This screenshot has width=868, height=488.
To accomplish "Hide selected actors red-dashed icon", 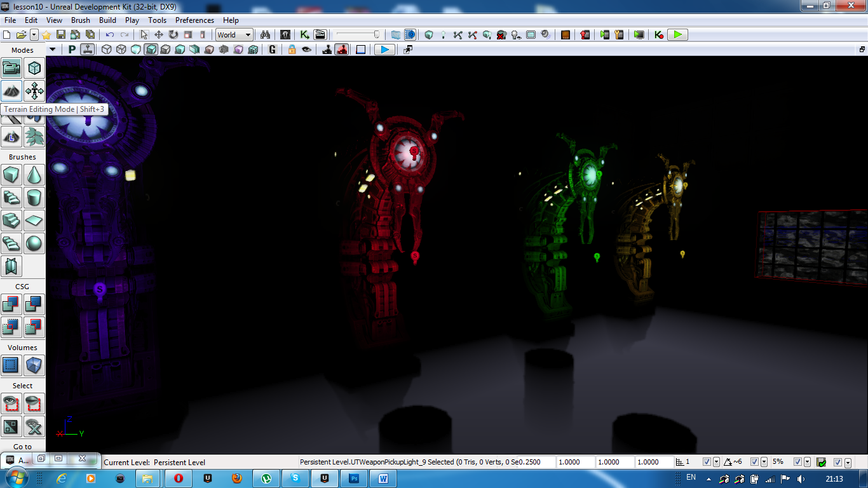I will tap(34, 403).
